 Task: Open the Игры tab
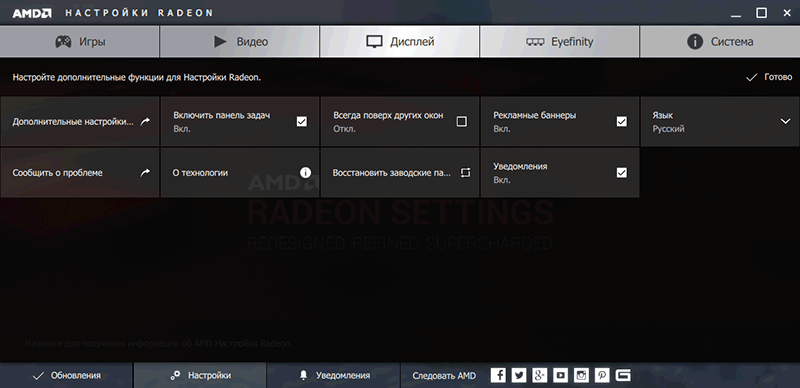(80, 42)
